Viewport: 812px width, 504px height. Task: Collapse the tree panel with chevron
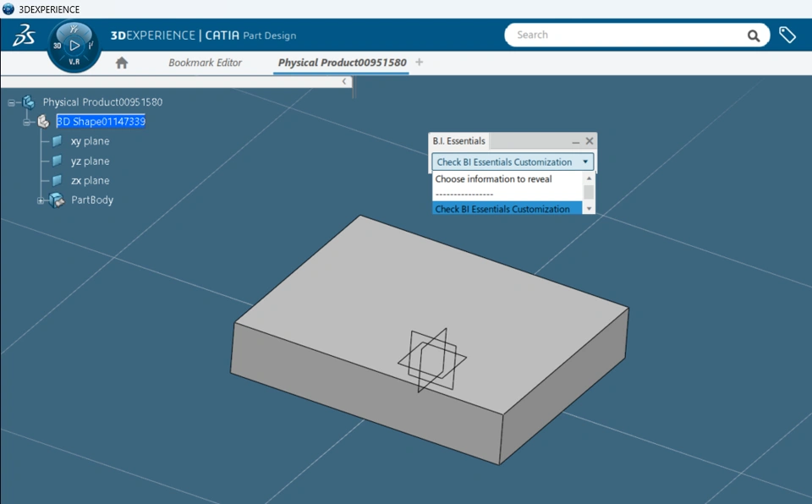[344, 81]
